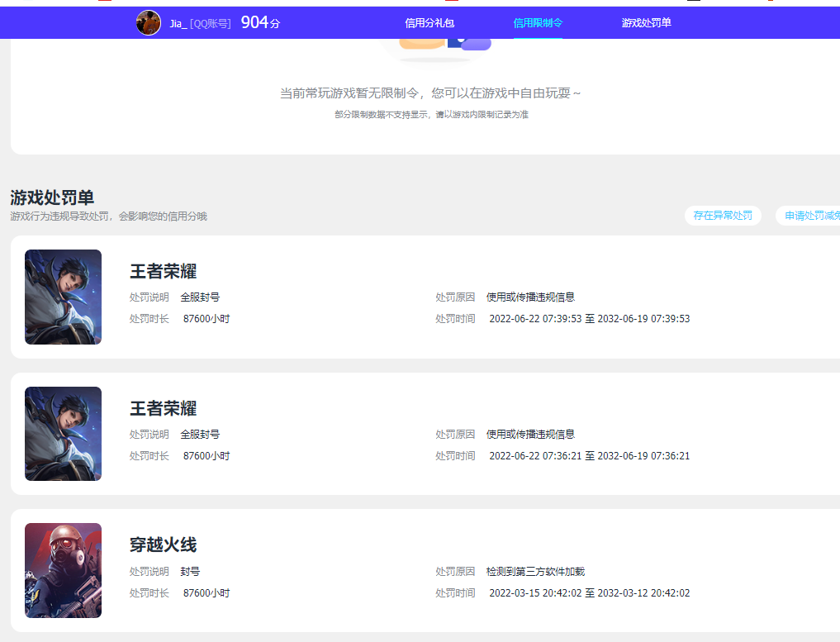Open the 信用分礼包 tab
The height and width of the screenshot is (642, 840).
tap(429, 23)
